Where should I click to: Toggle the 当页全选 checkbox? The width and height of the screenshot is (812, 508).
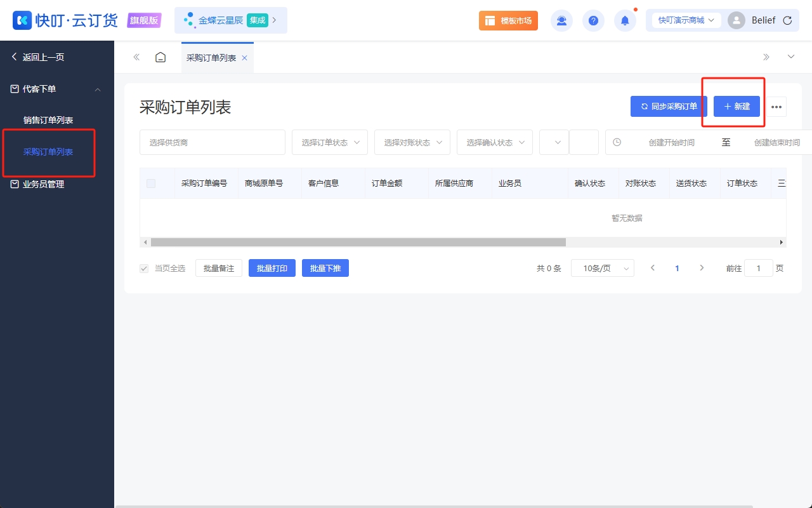[x=144, y=269]
